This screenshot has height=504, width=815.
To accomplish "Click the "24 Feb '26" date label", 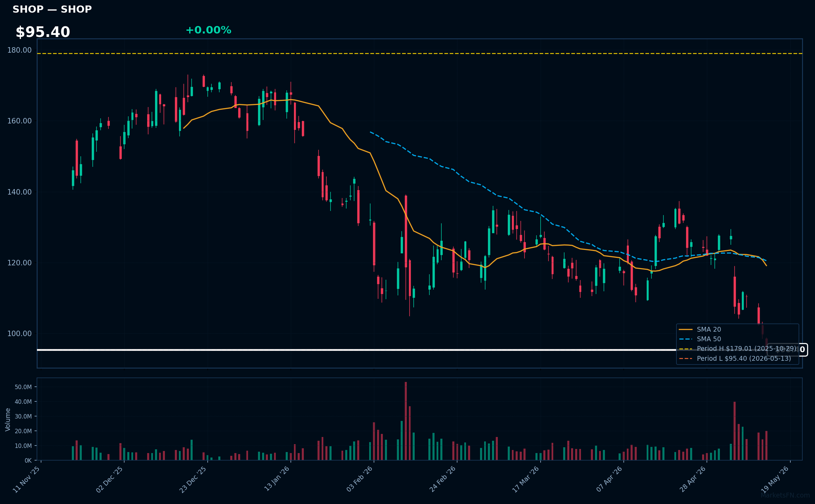I will click(x=443, y=479).
